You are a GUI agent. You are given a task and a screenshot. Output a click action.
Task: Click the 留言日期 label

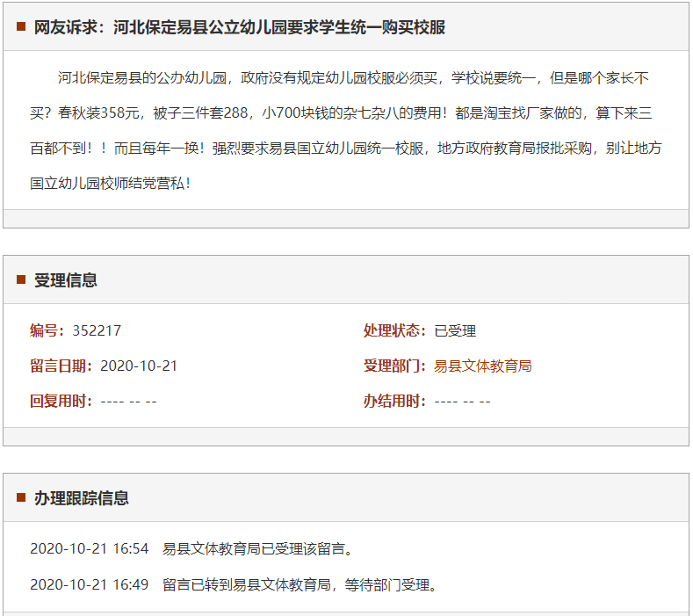(61, 366)
